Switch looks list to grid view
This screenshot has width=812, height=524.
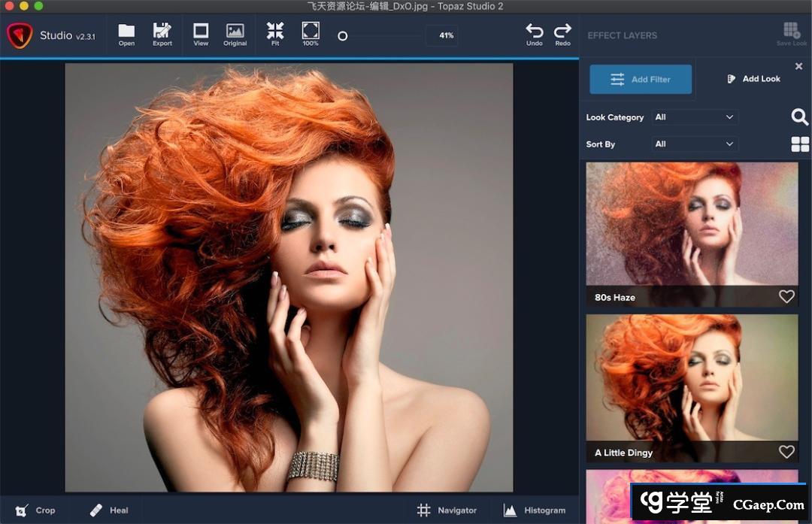(x=800, y=144)
